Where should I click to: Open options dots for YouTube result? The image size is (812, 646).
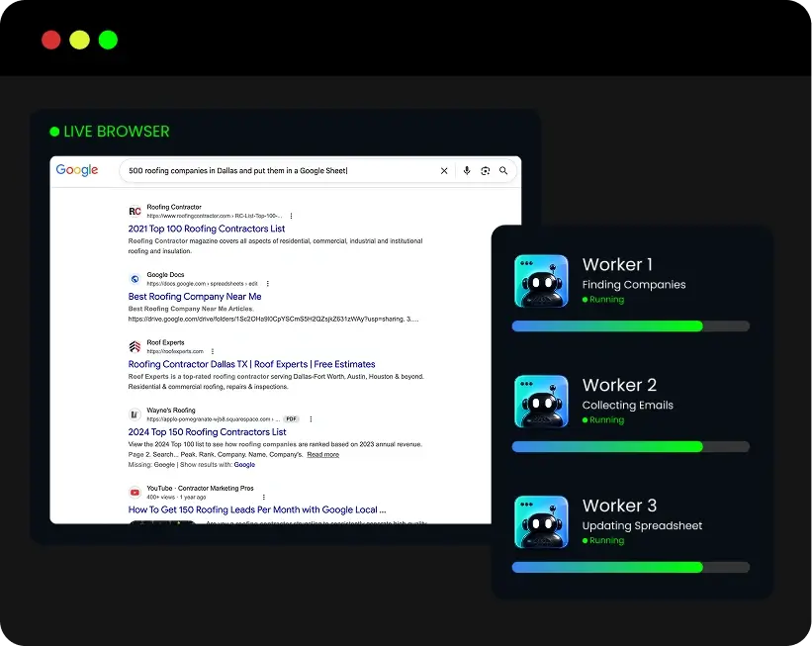pyautogui.click(x=264, y=497)
